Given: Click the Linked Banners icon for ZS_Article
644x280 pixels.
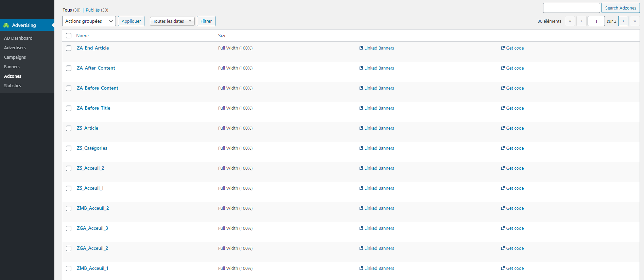Looking at the screenshot, I should pos(361,128).
